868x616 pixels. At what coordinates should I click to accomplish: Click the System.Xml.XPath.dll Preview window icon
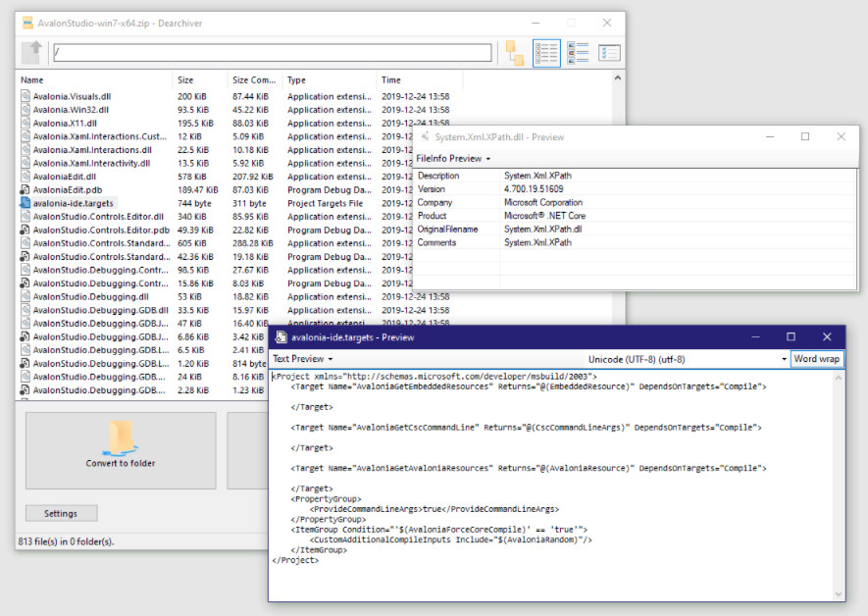425,136
